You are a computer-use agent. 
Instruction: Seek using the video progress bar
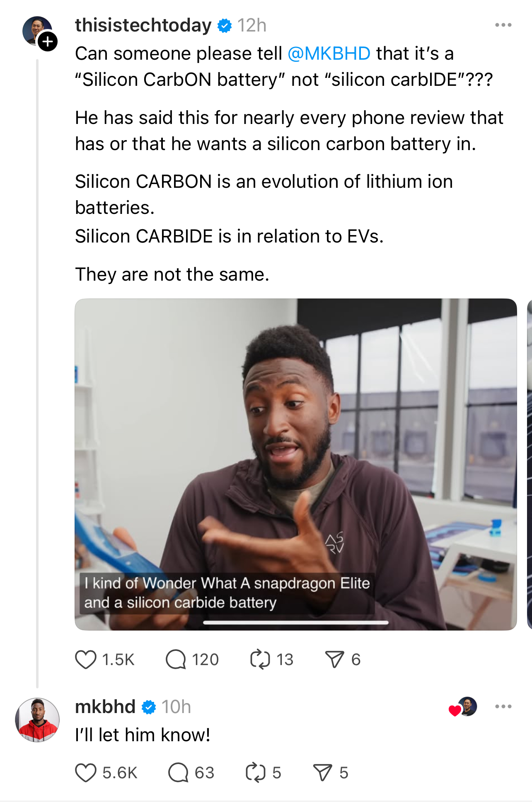[295, 622]
